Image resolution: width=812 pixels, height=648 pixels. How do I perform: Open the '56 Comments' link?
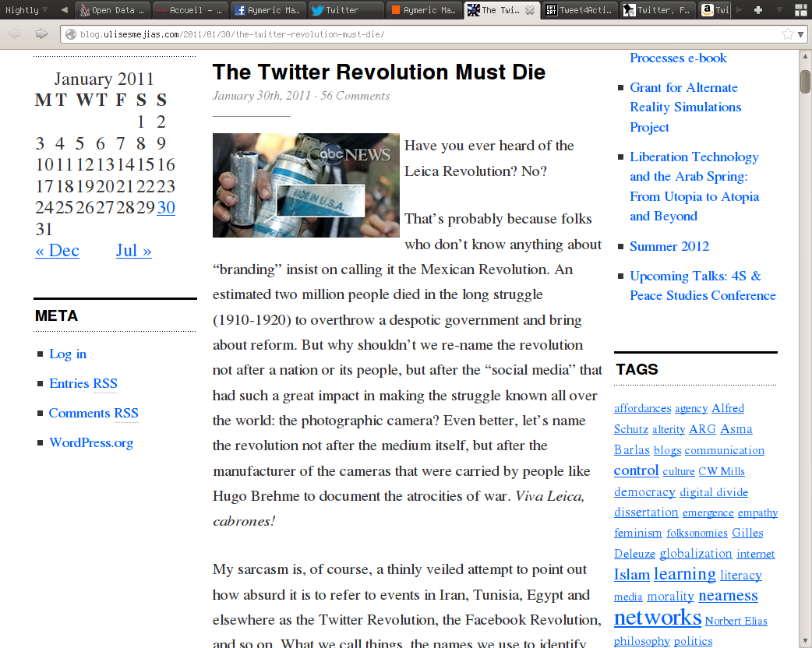pos(355,96)
